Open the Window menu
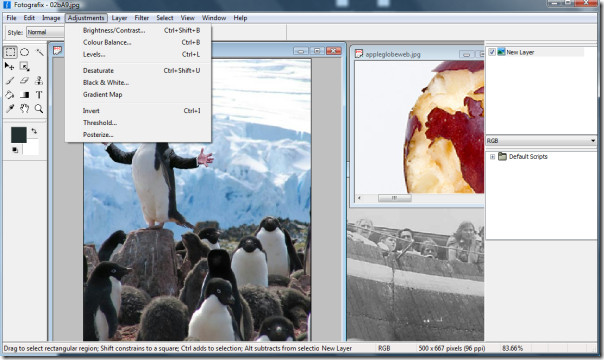Screen dimensions: 604x360 click(214, 18)
